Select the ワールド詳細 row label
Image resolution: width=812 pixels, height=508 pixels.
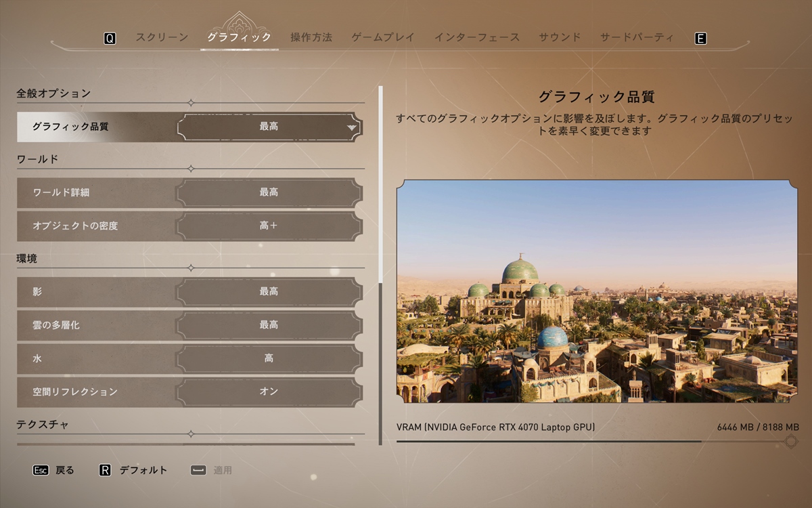coord(61,192)
